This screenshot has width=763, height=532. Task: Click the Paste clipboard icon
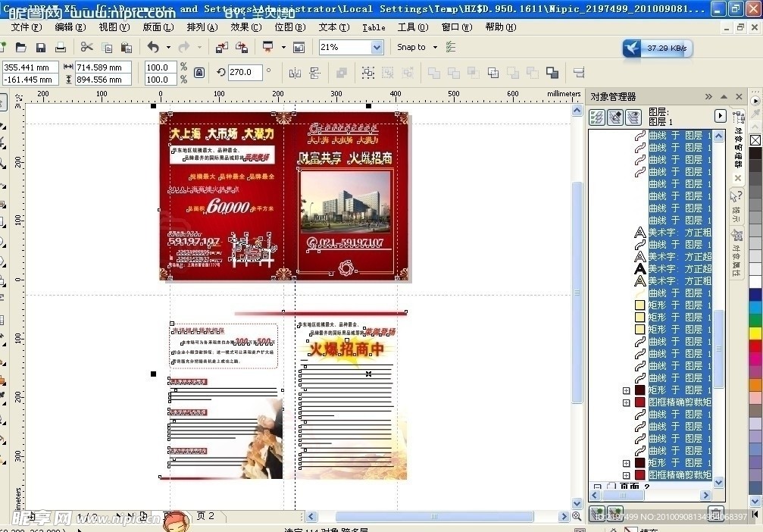[x=126, y=48]
